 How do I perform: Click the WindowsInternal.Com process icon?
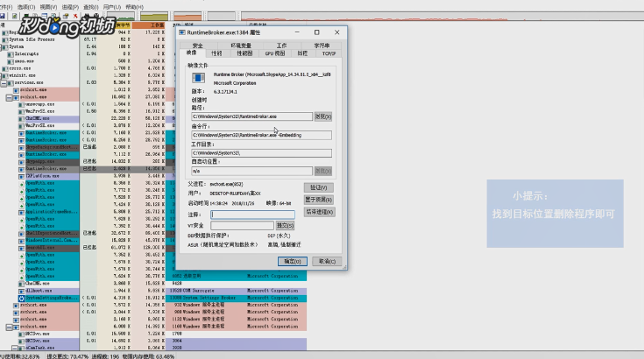tap(22, 241)
